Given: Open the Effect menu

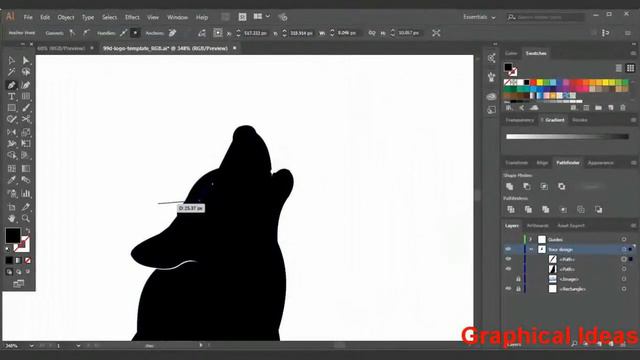Looking at the screenshot, I should 132,17.
